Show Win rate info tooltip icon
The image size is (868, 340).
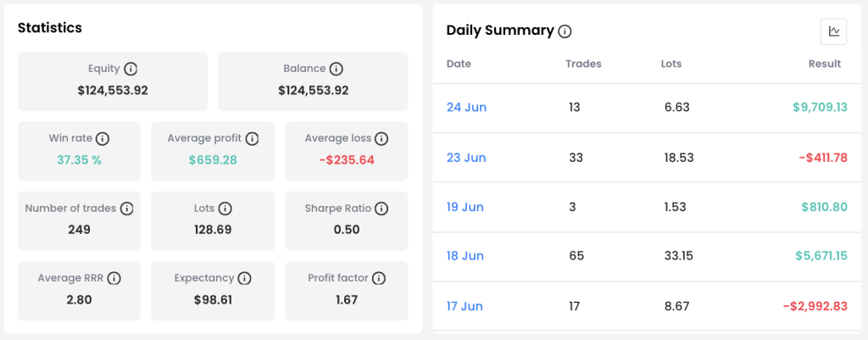pyautogui.click(x=103, y=138)
